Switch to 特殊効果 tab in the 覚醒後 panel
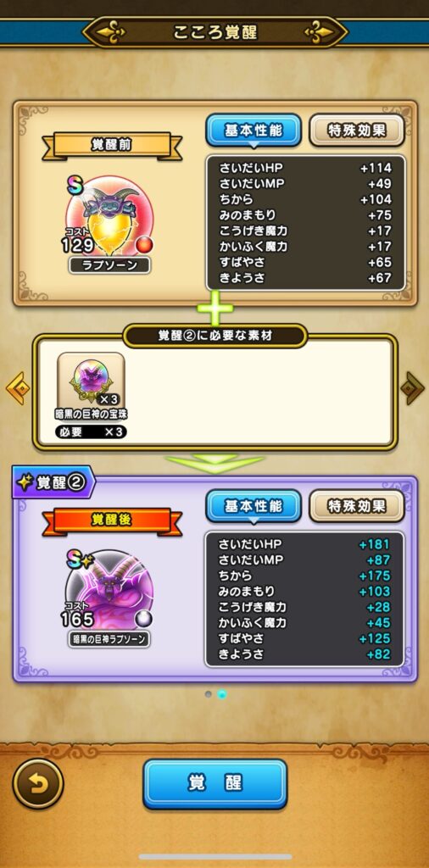The image size is (429, 868). 357,506
